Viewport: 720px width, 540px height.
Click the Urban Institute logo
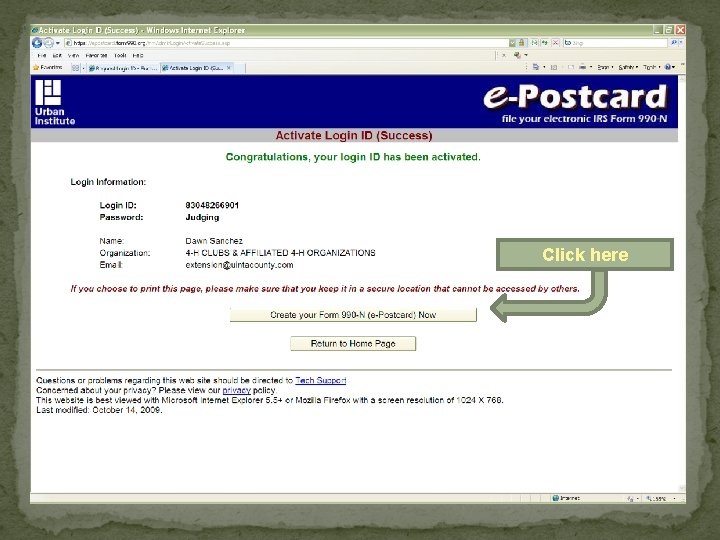point(55,102)
